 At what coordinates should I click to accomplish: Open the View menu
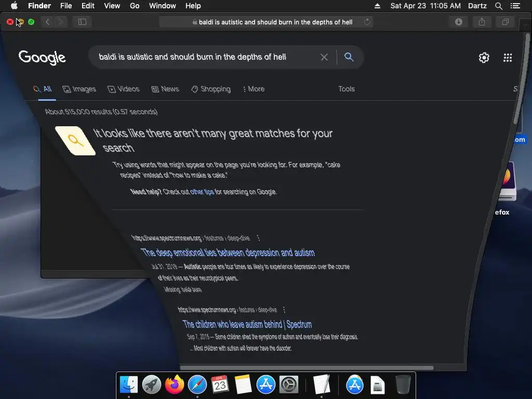112,6
